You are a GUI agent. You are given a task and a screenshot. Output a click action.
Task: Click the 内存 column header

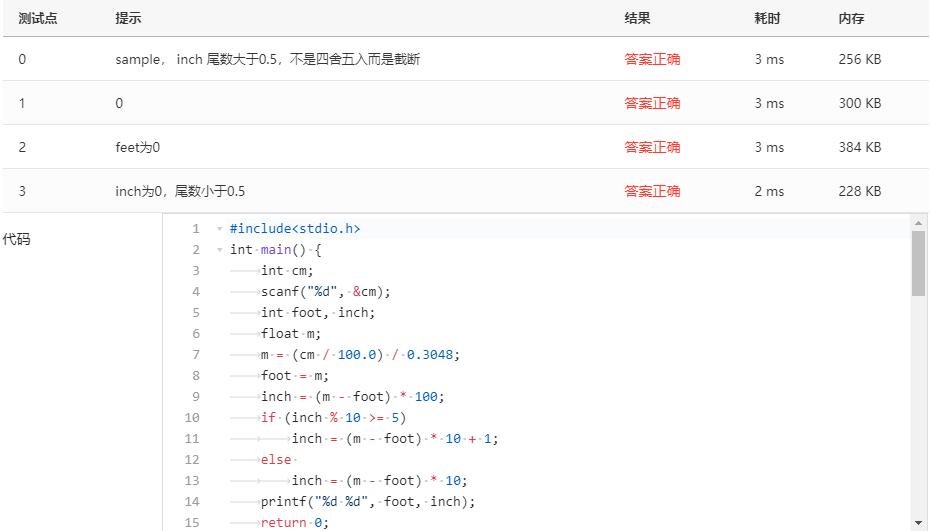pyautogui.click(x=852, y=18)
